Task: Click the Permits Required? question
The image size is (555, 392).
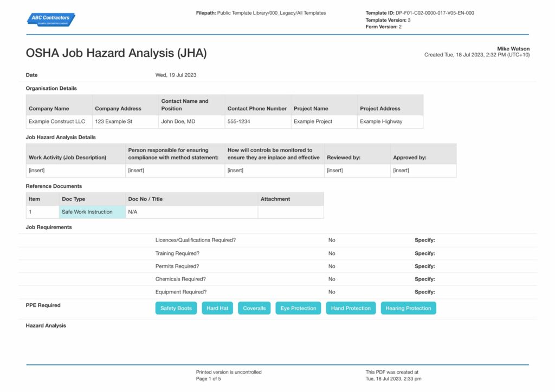Action: 177,266
